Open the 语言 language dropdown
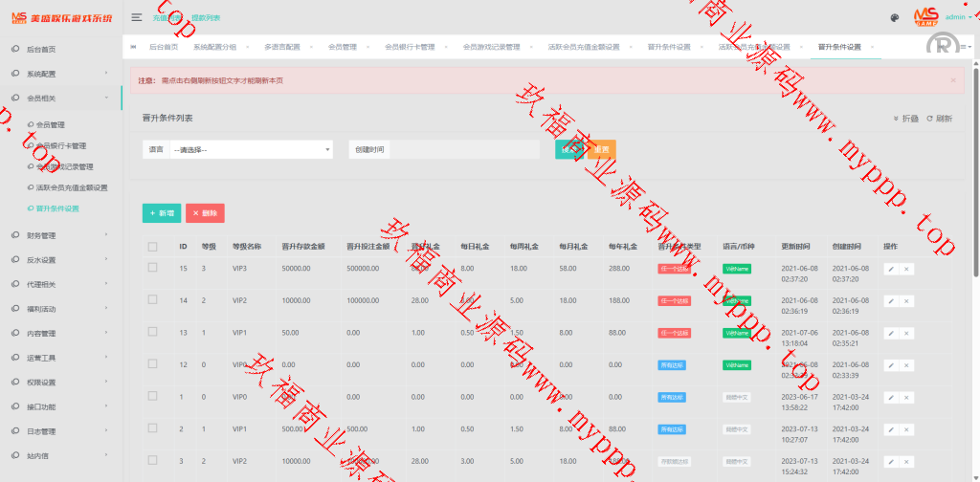The width and height of the screenshot is (980, 482). (x=251, y=149)
